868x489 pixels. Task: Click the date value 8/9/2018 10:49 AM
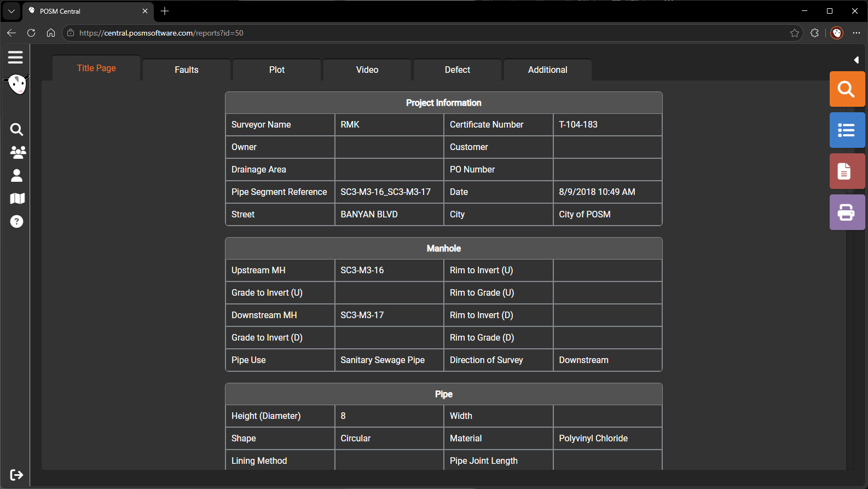tap(597, 192)
